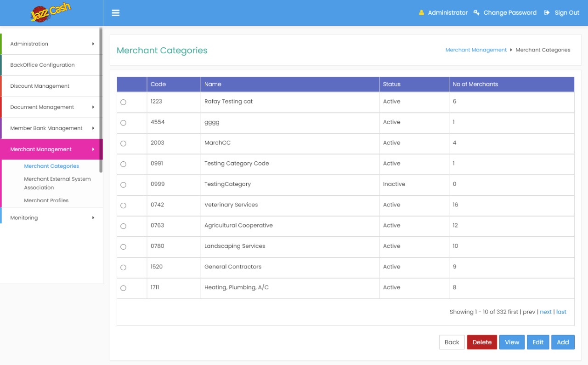This screenshot has height=365, width=588.
Task: Click the No of Merchants column header
Action: [x=512, y=84]
